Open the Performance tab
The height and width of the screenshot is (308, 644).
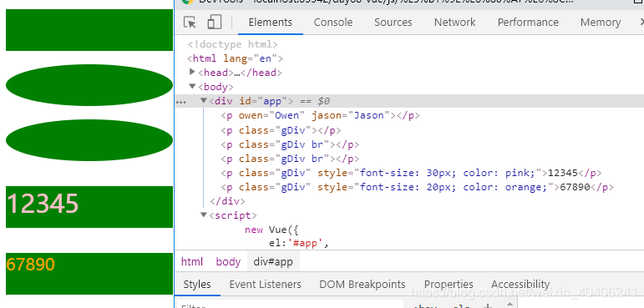pyautogui.click(x=528, y=23)
